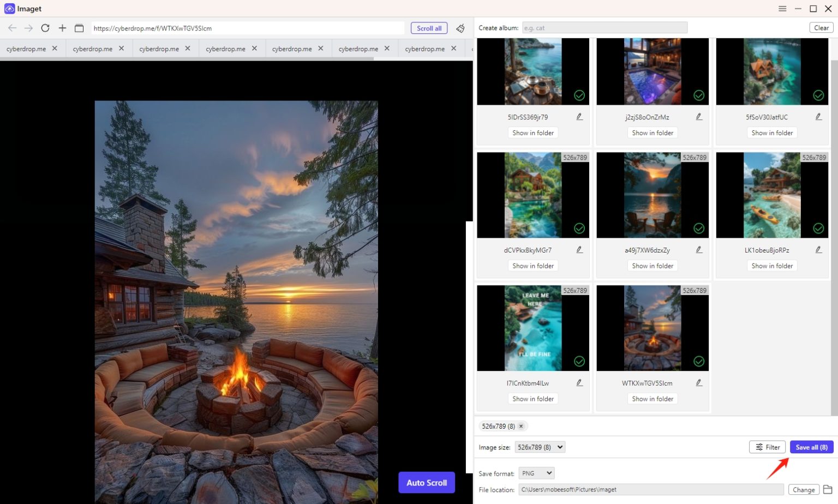The image size is (838, 504).
Task: Click the back navigation arrow
Action: tap(12, 28)
